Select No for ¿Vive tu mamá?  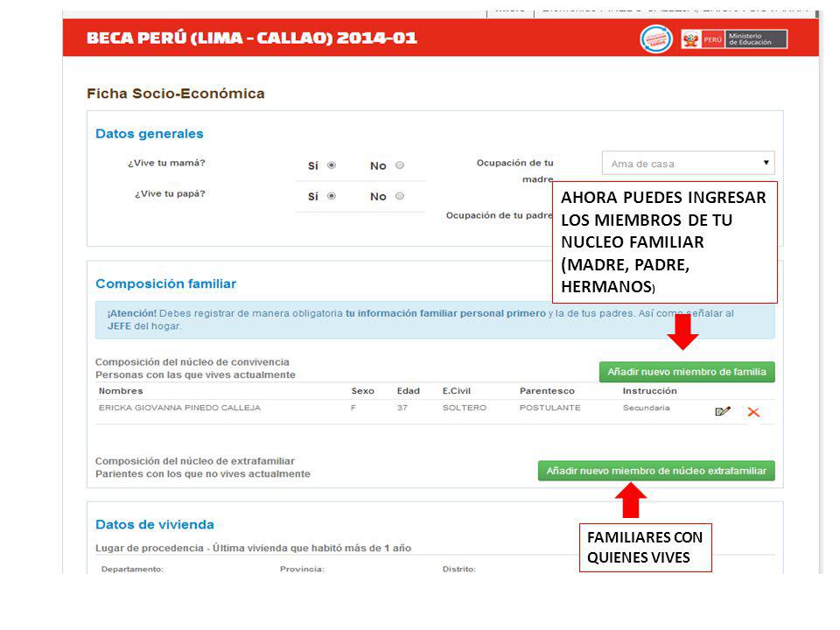400,165
